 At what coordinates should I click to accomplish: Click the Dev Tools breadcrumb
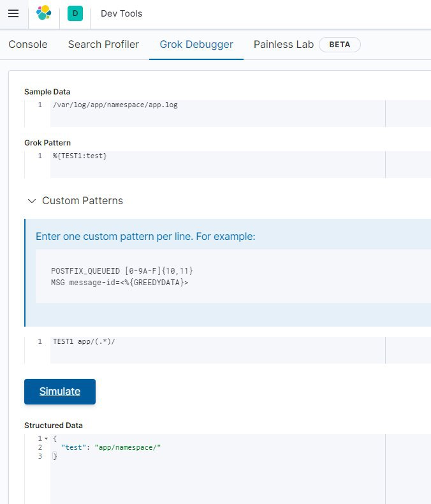pos(121,13)
